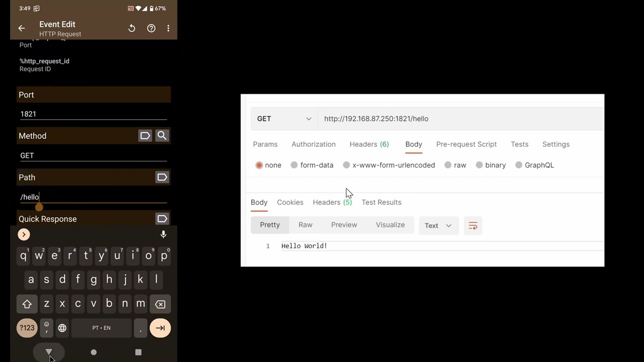Viewport: 644px width, 362px height.
Task: Tap the Android home circle button
Action: (94, 352)
